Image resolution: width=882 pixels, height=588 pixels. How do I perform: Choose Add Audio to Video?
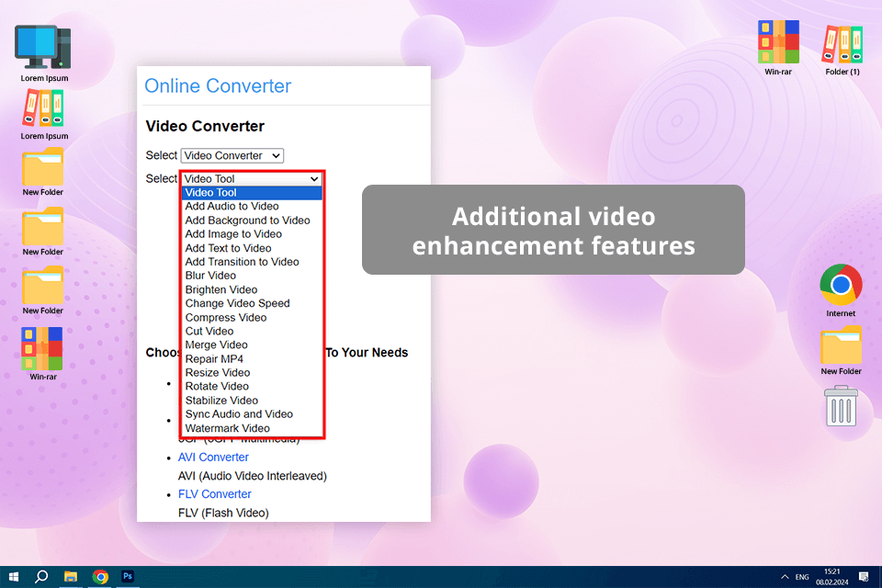coord(252,207)
